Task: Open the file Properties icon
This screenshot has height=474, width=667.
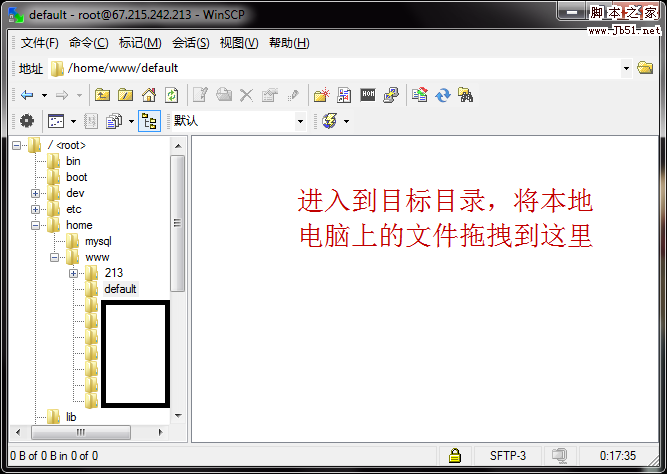Action: [x=269, y=95]
